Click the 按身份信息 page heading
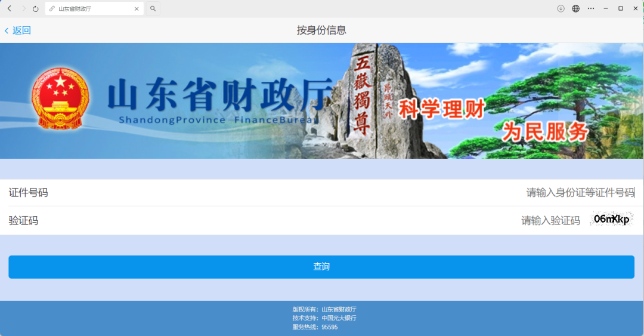 321,30
